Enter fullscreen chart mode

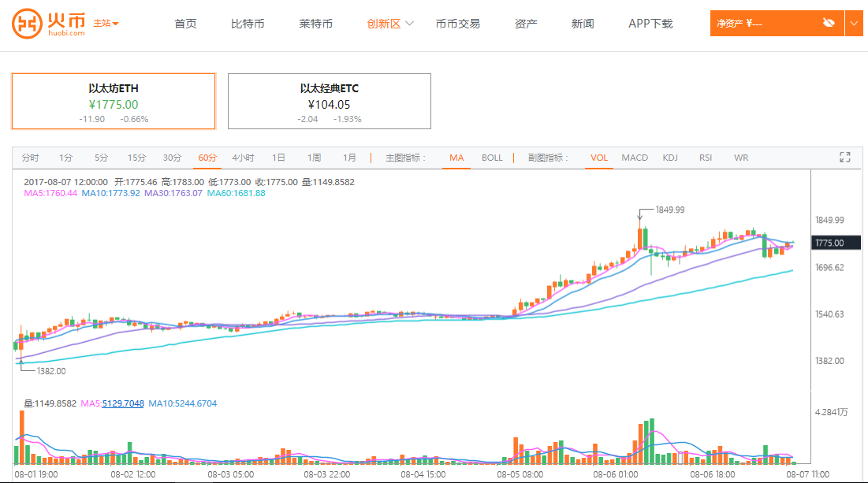[845, 157]
